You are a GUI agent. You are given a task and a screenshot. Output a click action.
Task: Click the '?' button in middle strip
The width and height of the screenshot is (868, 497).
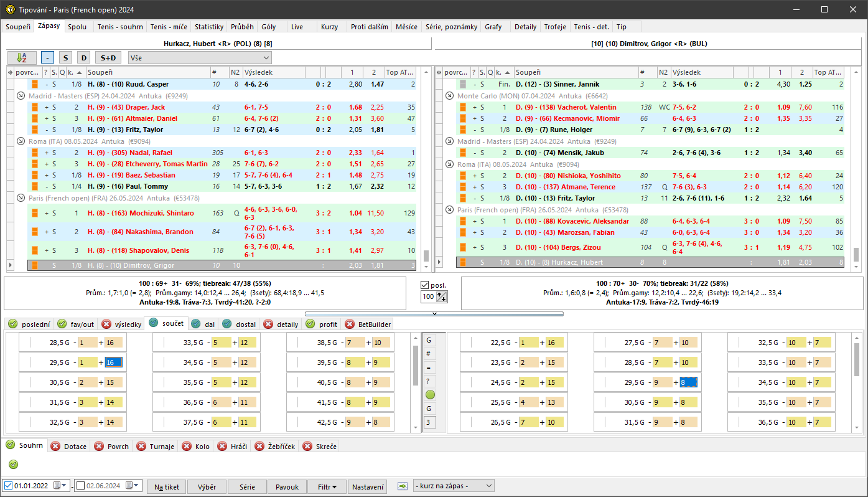pos(429,381)
